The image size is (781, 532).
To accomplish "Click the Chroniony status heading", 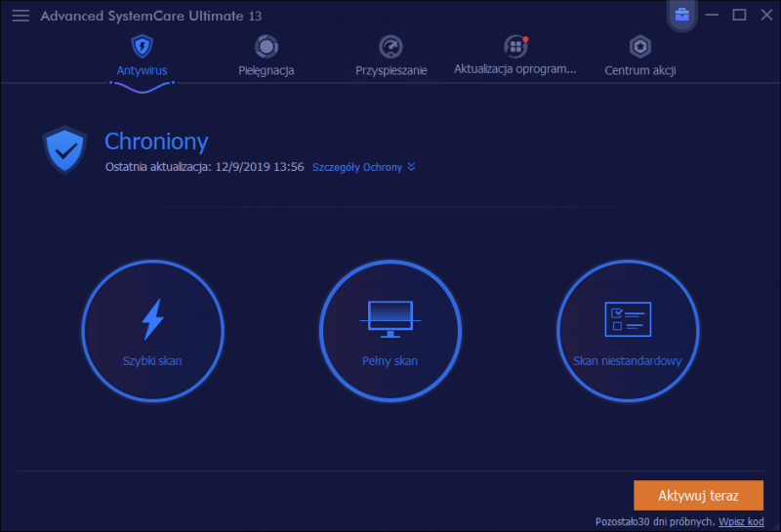I will coord(156,142).
